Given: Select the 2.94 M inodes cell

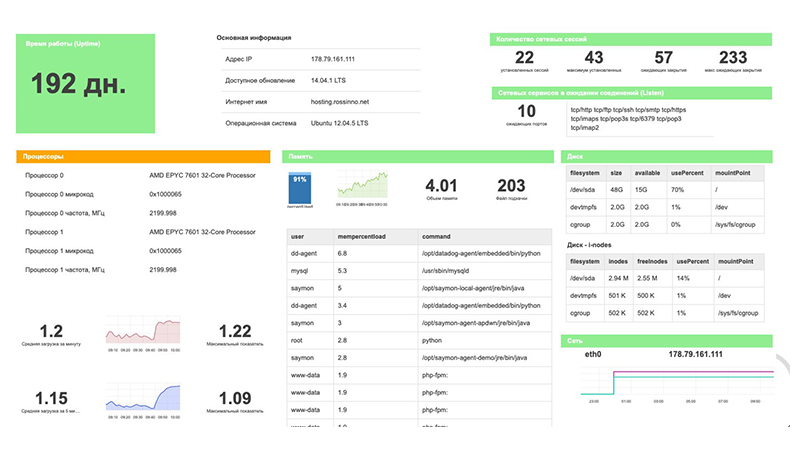Looking at the screenshot, I should point(619,278).
